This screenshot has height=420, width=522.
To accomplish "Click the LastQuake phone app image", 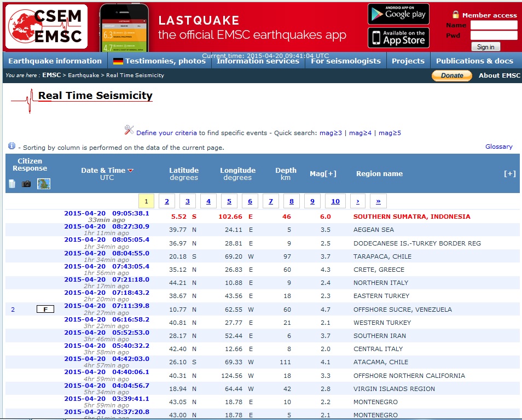I will point(124,28).
